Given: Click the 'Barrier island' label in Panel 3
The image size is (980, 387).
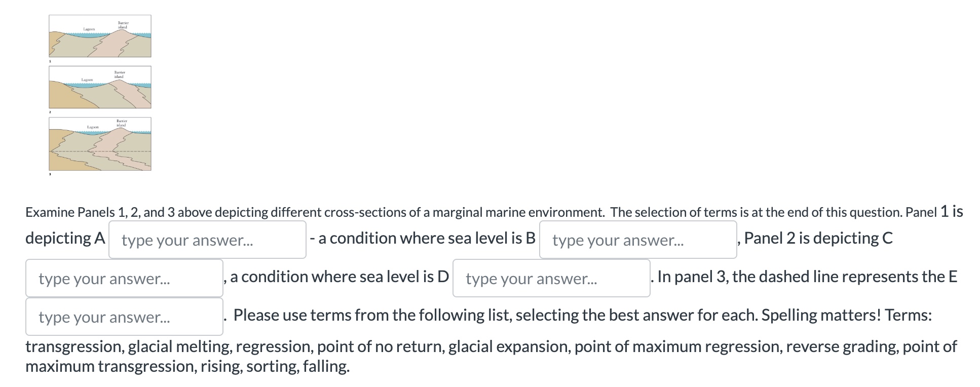Looking at the screenshot, I should tap(122, 122).
